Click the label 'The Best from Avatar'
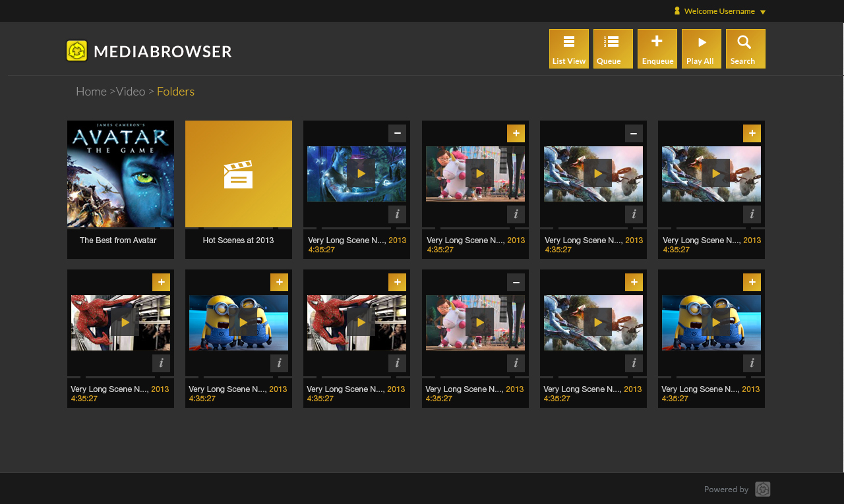The width and height of the screenshot is (844, 504). [118, 240]
